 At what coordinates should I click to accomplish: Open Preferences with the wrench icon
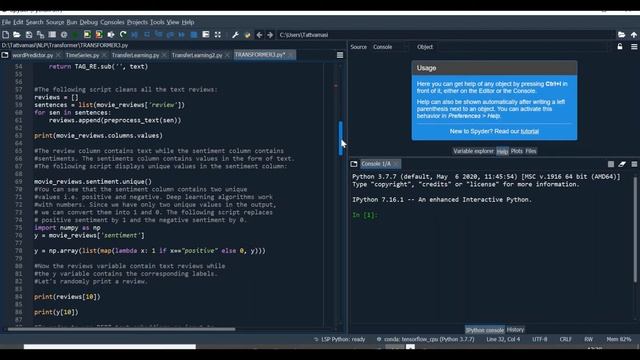tap(235, 35)
